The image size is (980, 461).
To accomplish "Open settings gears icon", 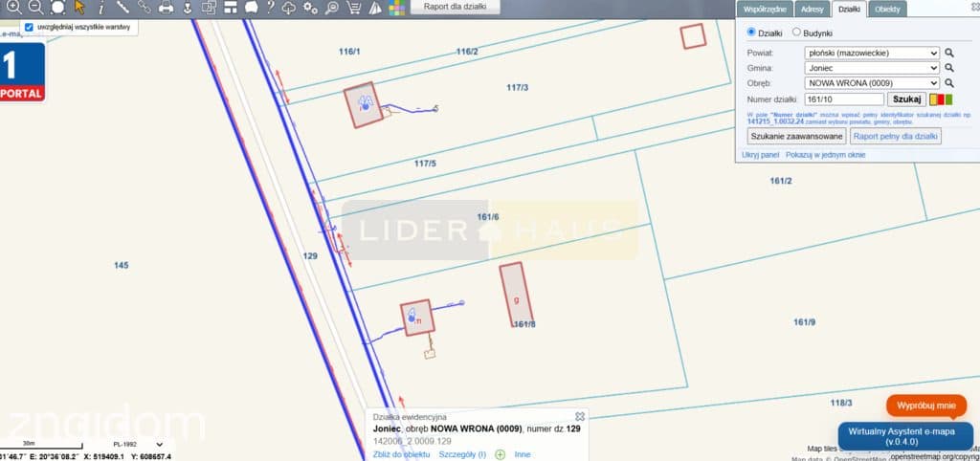I will (x=310, y=8).
